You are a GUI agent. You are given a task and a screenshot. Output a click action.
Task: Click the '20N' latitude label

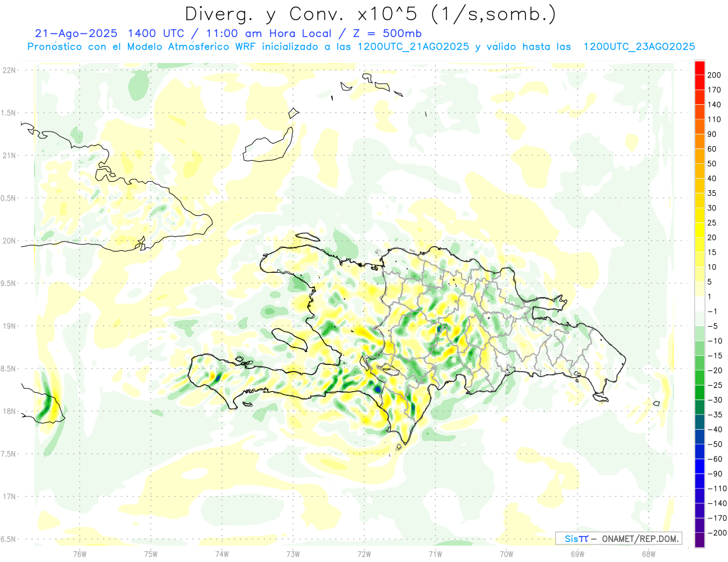point(8,241)
